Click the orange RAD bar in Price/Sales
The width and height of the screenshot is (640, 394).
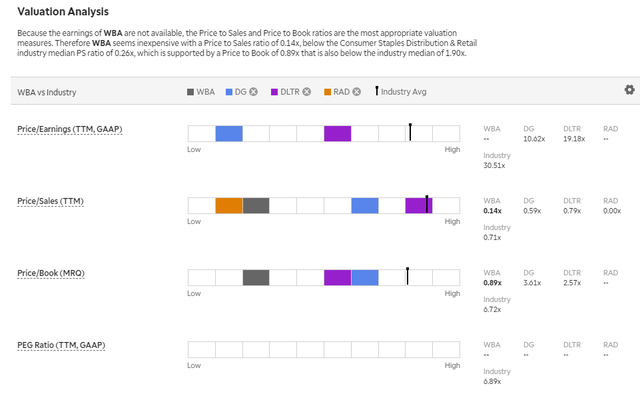coord(229,205)
